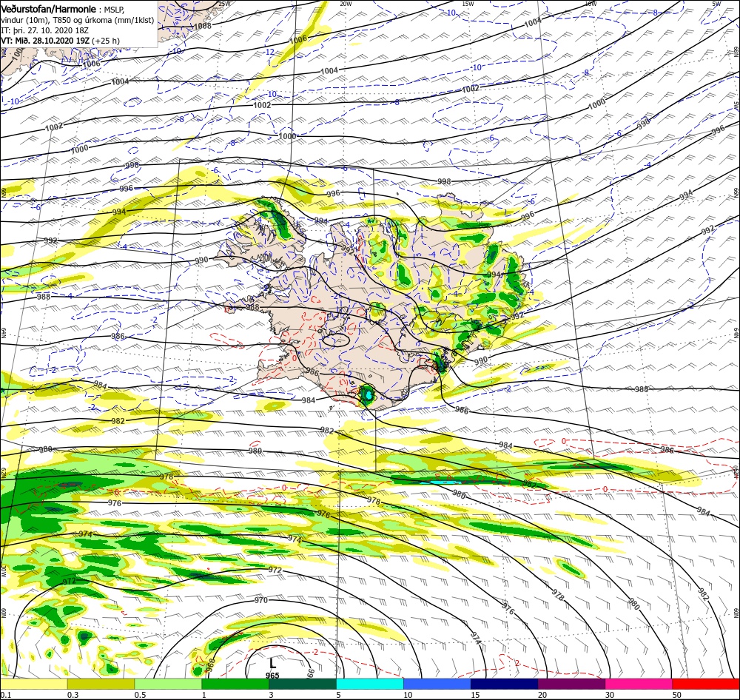Click the light green 0.5–1 legend swatch
Screen dimensions: 740x700
point(168,684)
